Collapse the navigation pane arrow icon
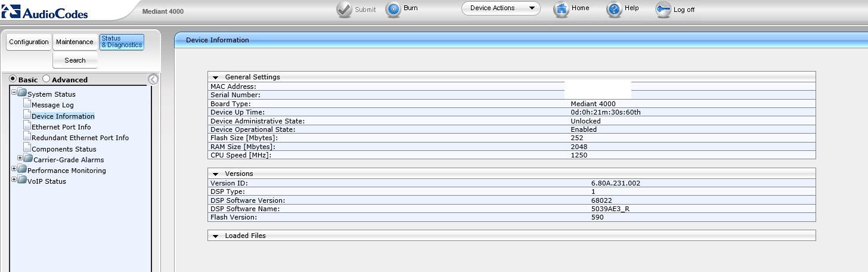Image resolution: width=868 pixels, height=272 pixels. point(153,79)
